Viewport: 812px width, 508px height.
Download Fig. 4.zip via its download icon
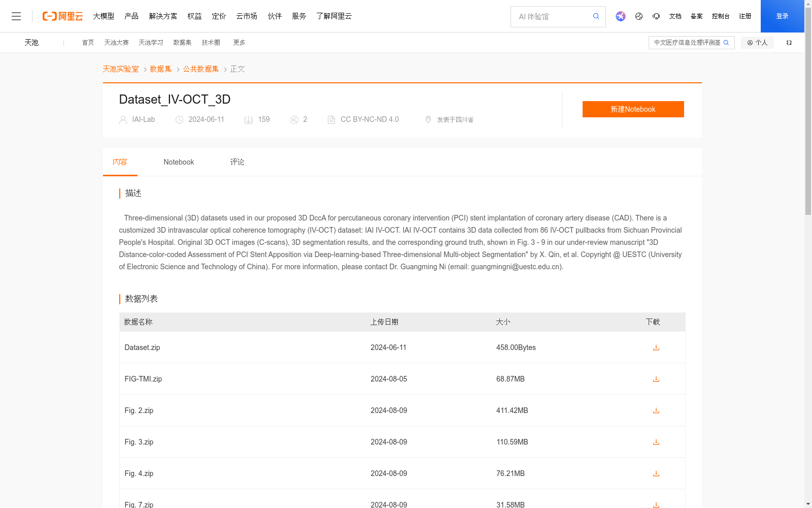[x=656, y=473]
